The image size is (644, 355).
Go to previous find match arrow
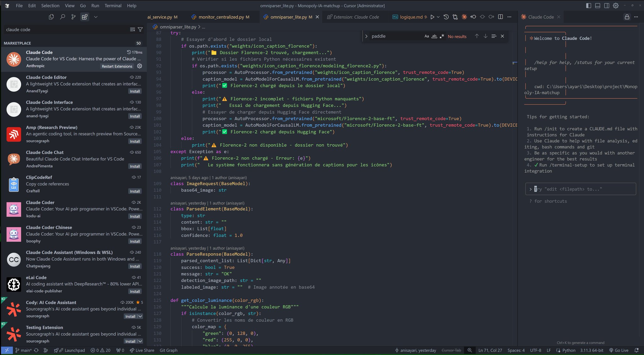477,36
